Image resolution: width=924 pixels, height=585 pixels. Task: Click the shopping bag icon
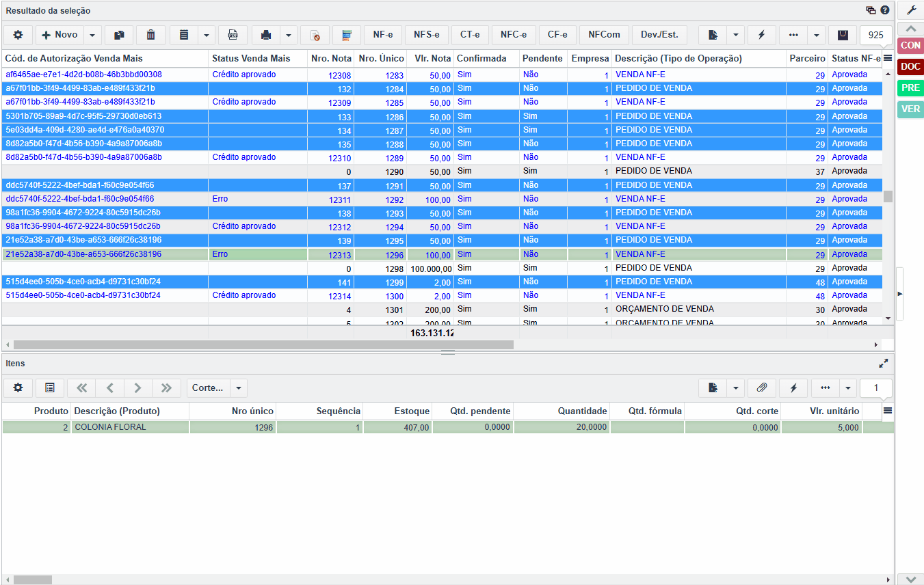click(x=843, y=35)
